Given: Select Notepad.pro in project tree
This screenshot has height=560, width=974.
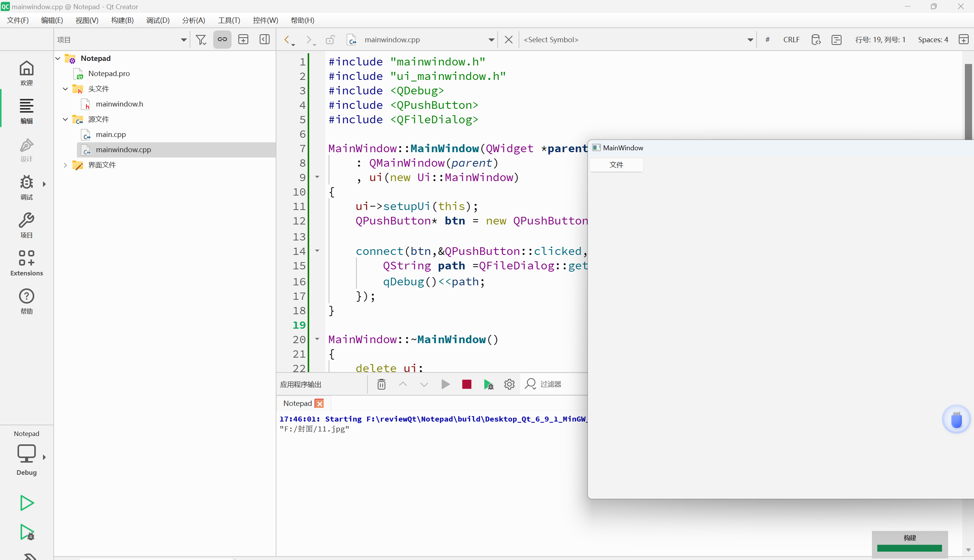Looking at the screenshot, I should pyautogui.click(x=109, y=73).
